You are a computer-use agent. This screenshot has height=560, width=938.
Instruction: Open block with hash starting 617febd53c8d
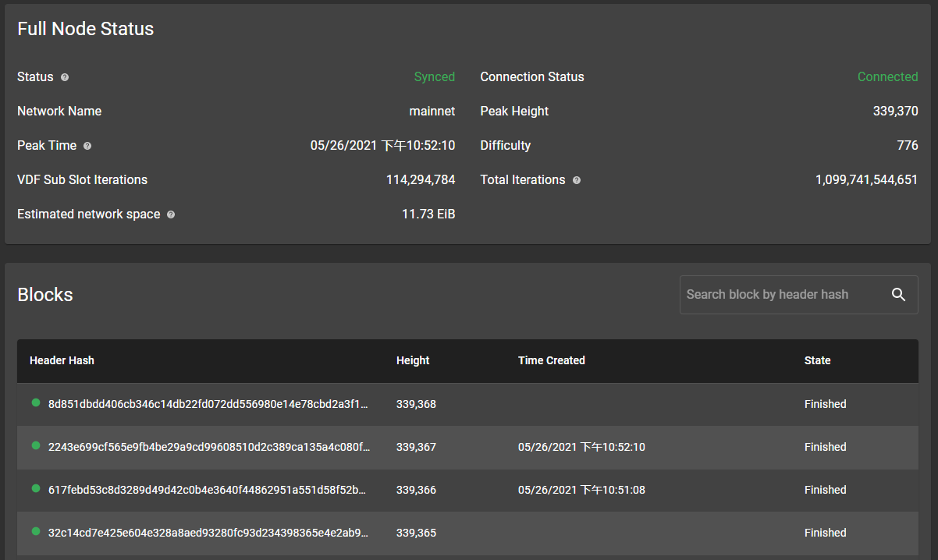pos(208,490)
